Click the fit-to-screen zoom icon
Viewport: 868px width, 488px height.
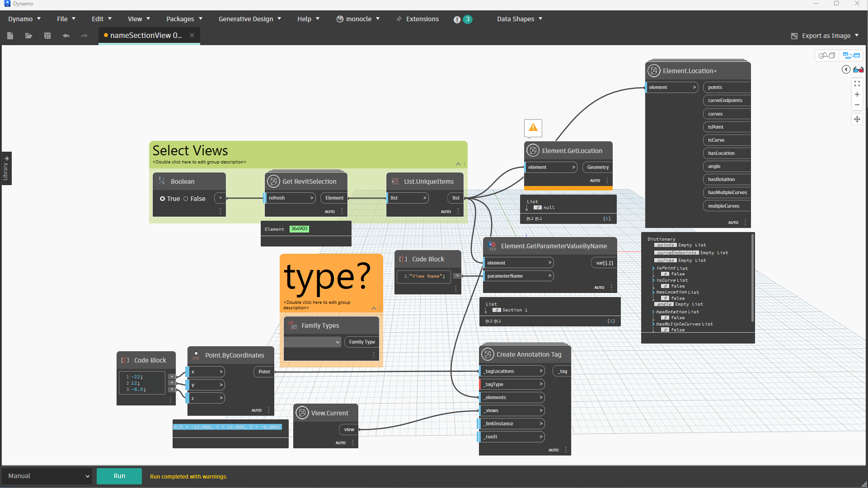coord(857,84)
